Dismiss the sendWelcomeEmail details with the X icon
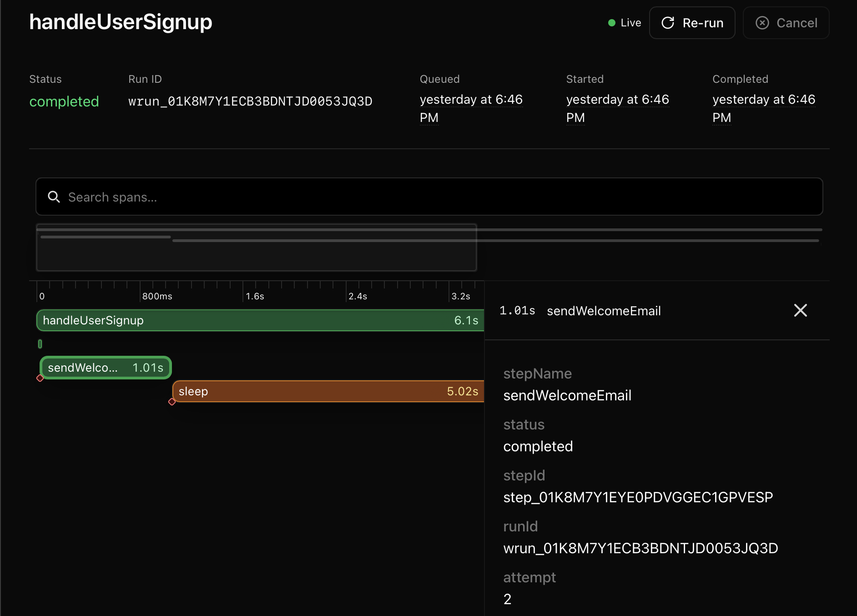This screenshot has height=616, width=857. coord(800,310)
